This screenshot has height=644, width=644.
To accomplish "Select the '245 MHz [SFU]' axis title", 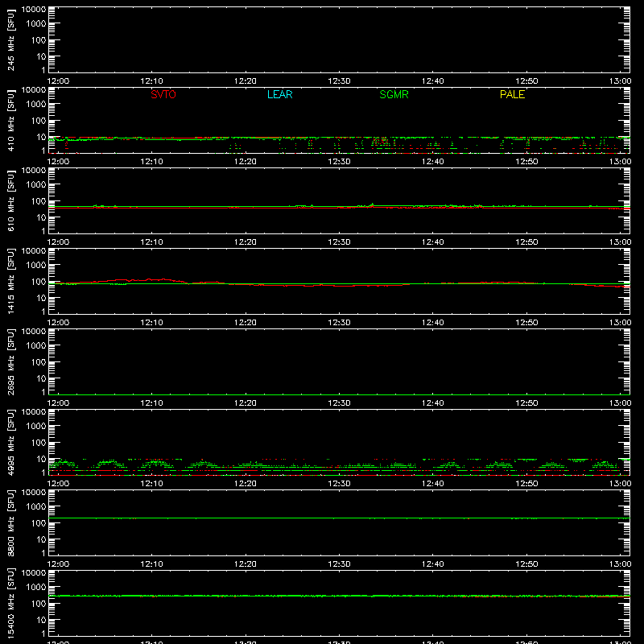I will pos(10,39).
